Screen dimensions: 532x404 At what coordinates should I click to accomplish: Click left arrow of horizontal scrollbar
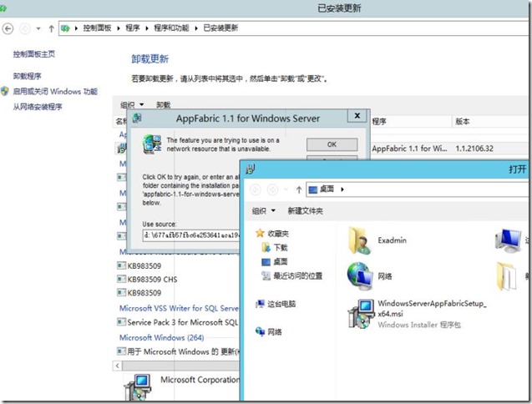pyautogui.click(x=118, y=366)
